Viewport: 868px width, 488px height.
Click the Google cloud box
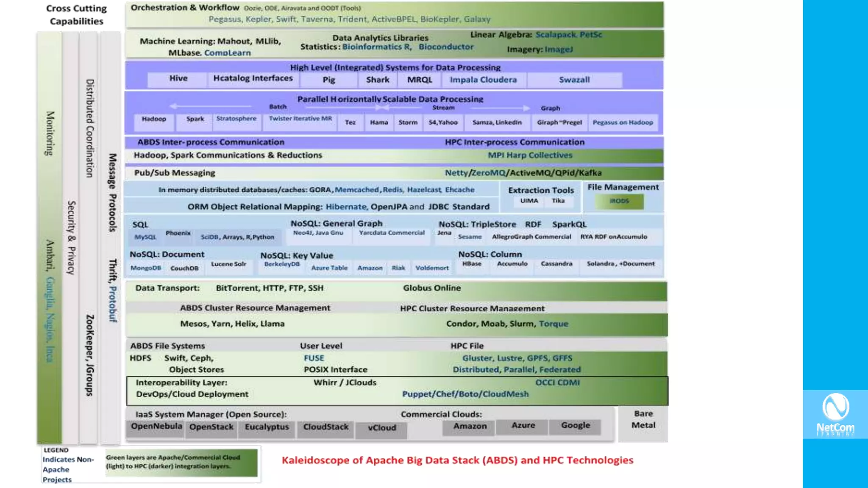(x=575, y=426)
